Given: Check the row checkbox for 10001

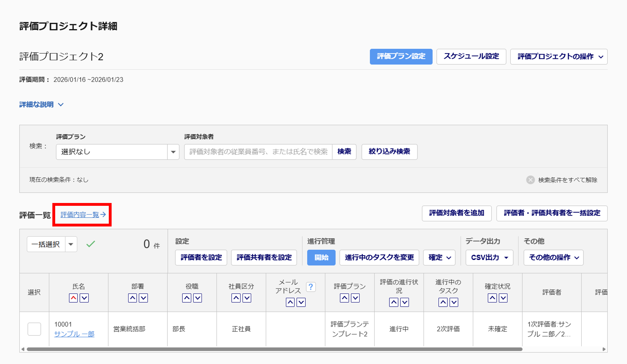Looking at the screenshot, I should coord(34,329).
